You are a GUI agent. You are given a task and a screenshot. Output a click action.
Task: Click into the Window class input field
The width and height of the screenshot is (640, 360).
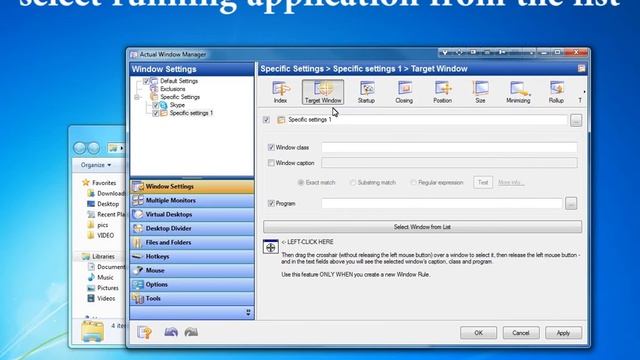coord(449,147)
